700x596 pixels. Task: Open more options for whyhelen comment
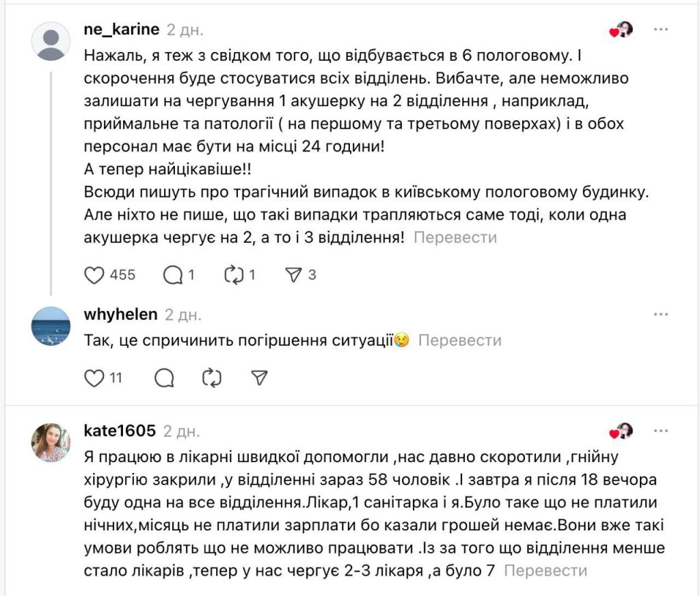[660, 314]
